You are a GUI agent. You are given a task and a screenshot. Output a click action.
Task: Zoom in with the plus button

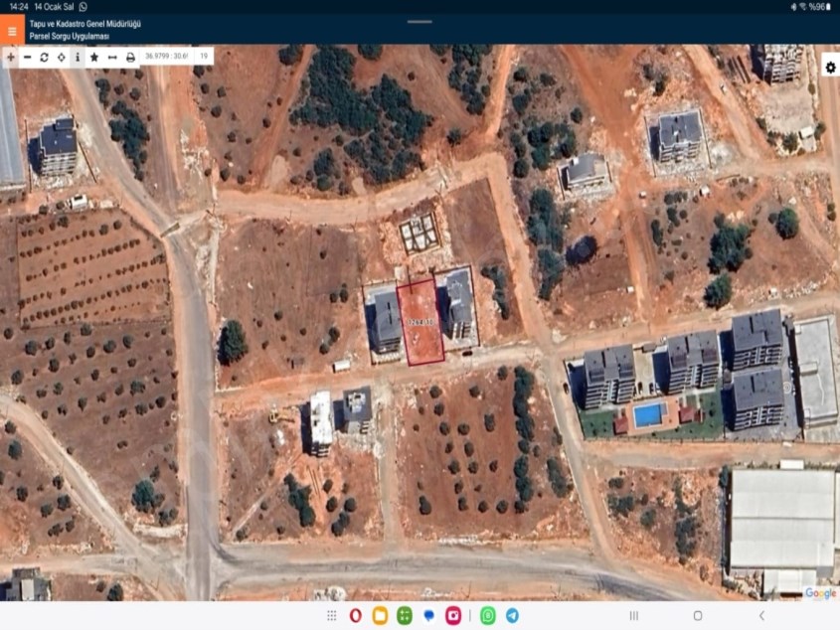point(11,58)
